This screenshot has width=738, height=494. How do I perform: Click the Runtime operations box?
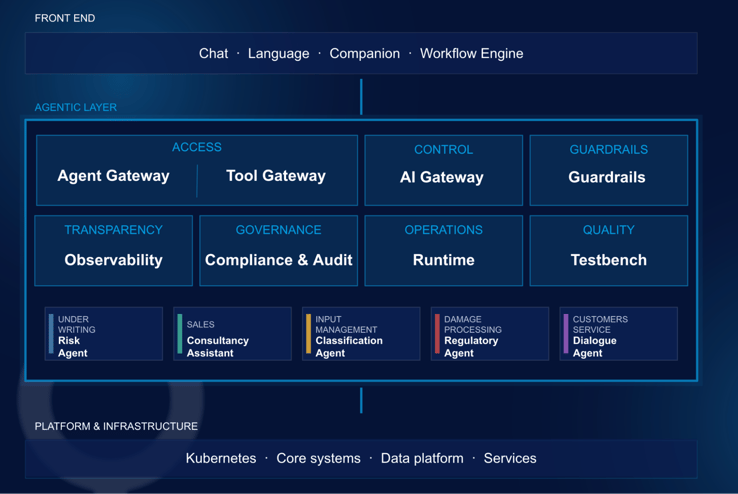[x=443, y=250]
